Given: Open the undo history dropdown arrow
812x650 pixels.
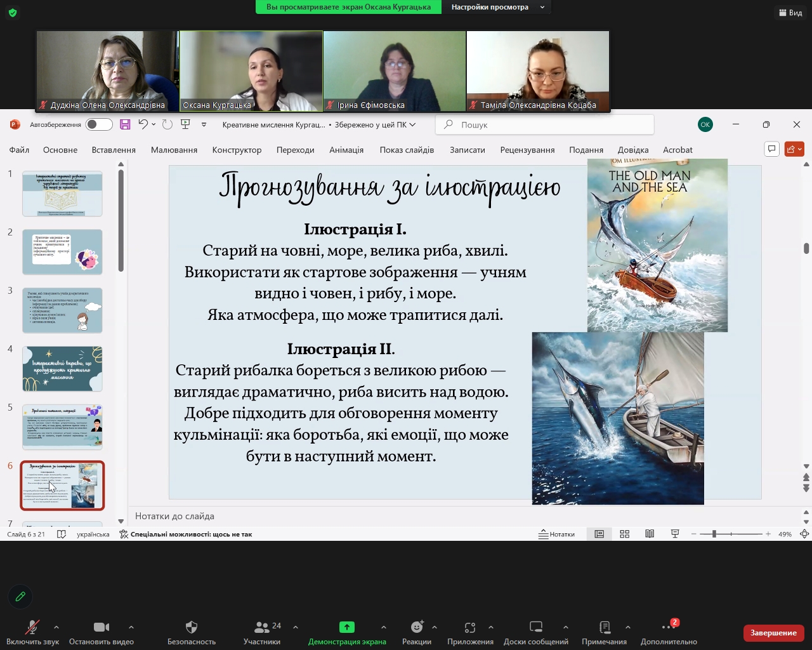Looking at the screenshot, I should tap(154, 124).
